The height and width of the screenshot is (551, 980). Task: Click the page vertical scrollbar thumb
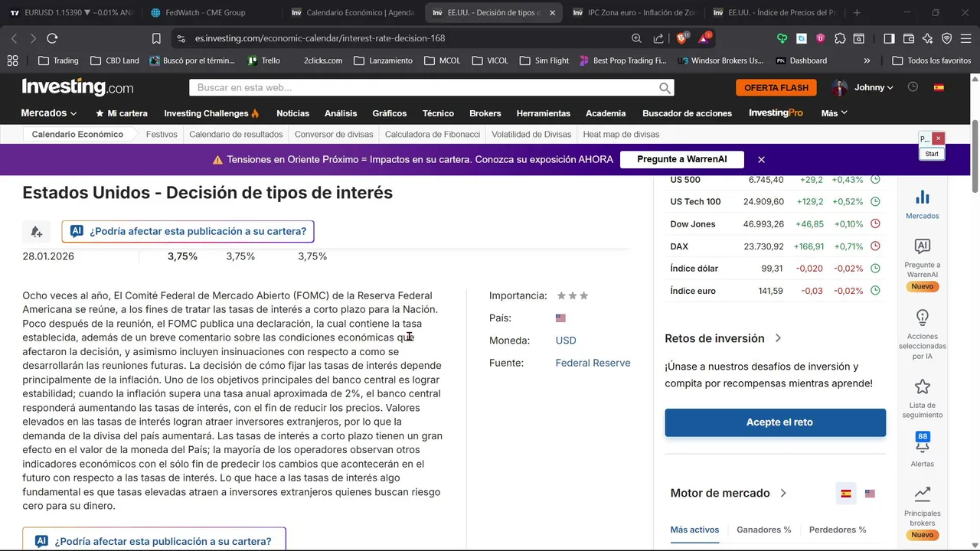tap(975, 157)
